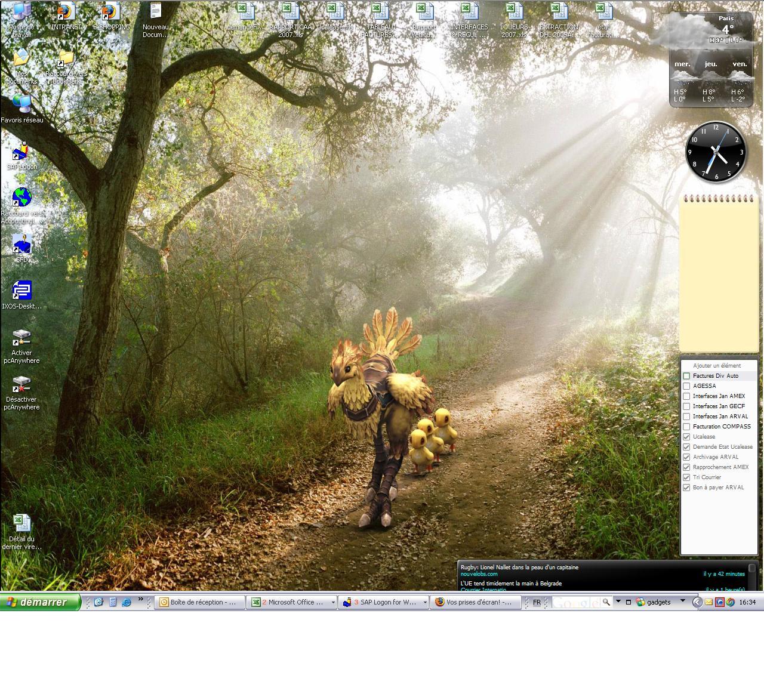Click the taskbar clock showing 16:34

[747, 603]
